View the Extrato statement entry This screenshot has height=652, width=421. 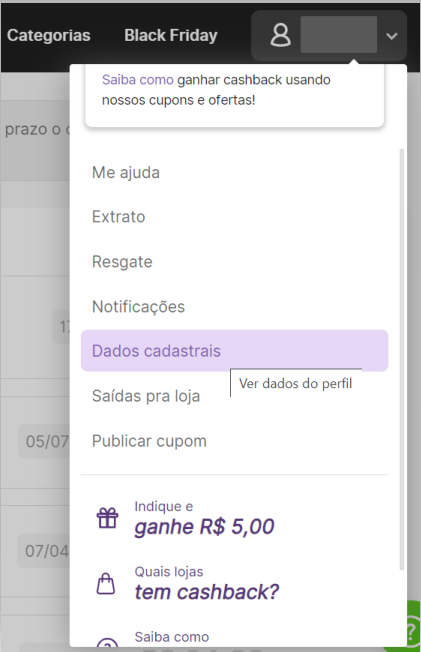pyautogui.click(x=119, y=217)
